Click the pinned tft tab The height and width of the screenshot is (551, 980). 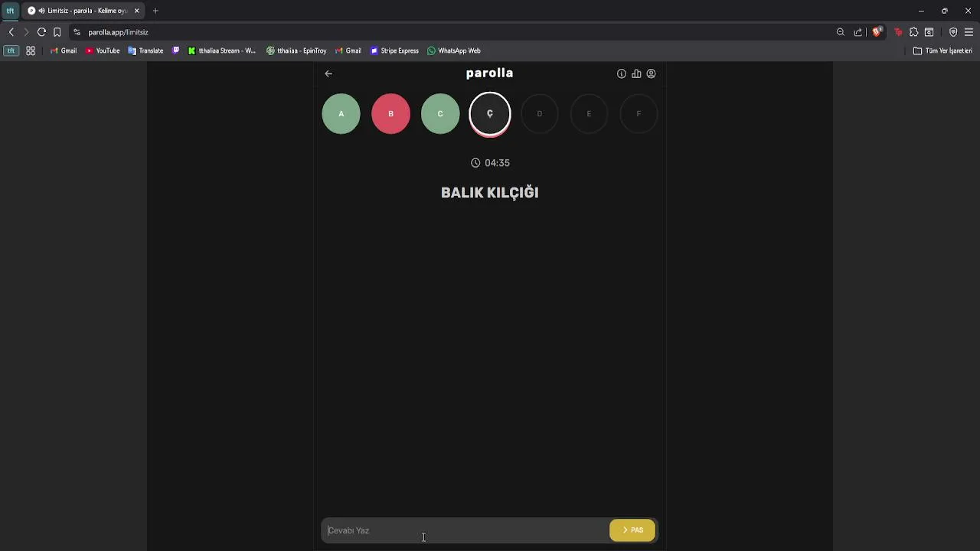coord(10,11)
